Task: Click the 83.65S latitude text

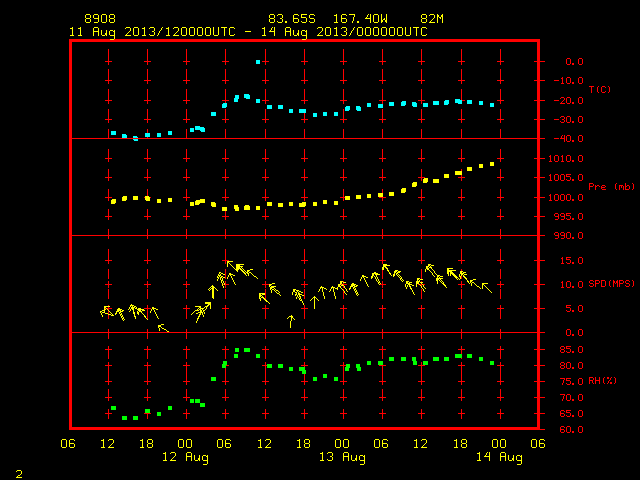Action: 292,19
